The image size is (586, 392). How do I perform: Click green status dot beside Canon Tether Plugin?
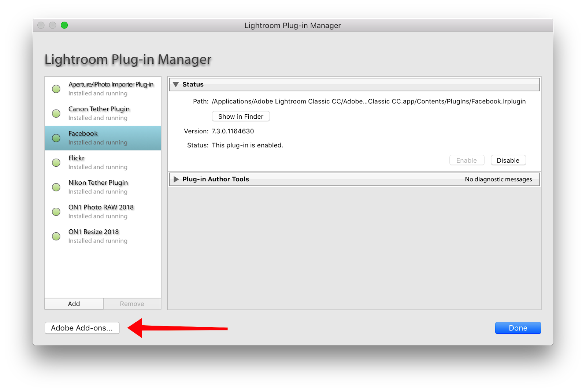[56, 113]
